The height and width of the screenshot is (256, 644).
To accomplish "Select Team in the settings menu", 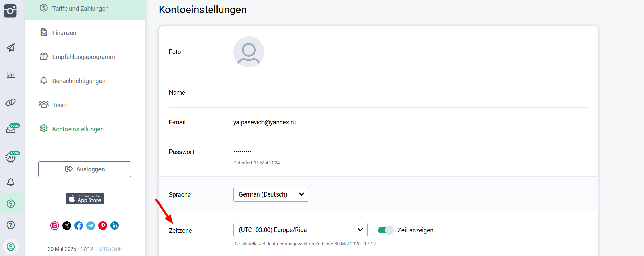I will 60,105.
